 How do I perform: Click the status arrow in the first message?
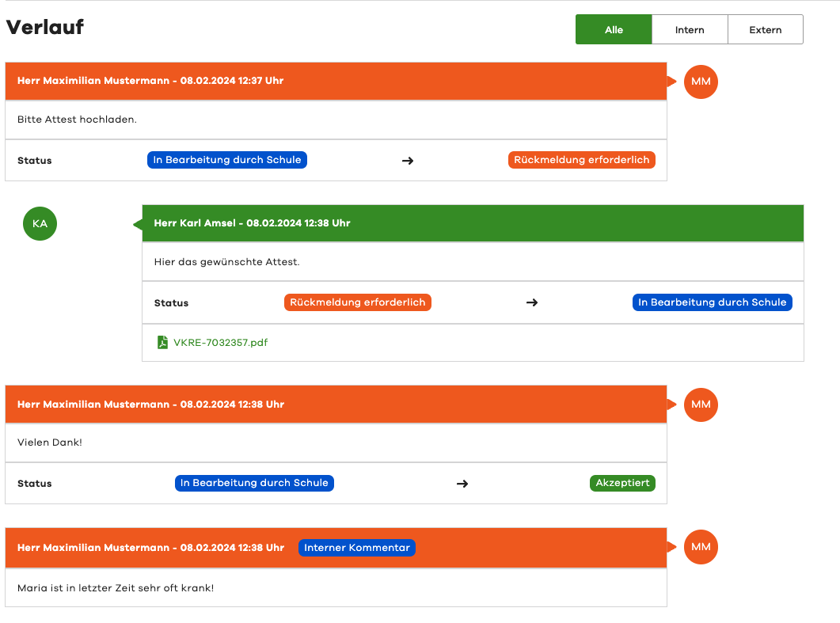click(x=408, y=161)
